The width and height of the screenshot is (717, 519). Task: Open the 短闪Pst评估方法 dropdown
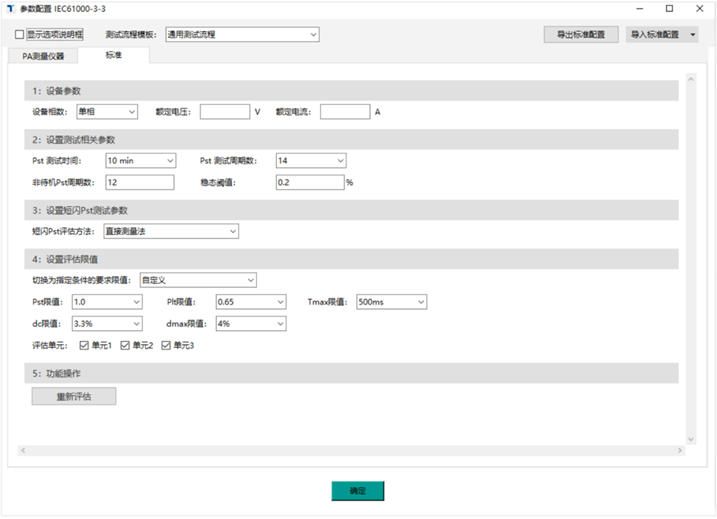171,231
